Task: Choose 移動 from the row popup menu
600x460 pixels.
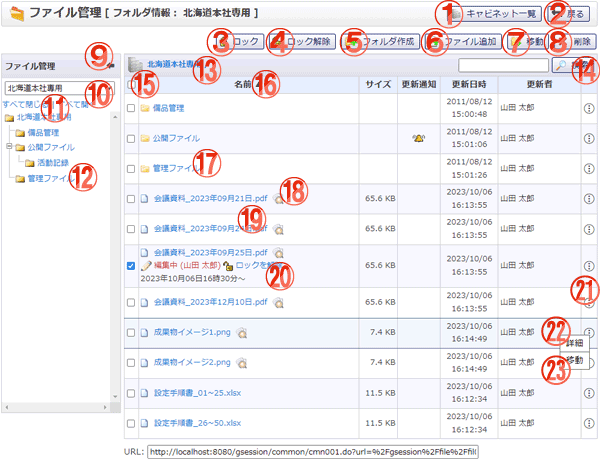Action: click(x=574, y=360)
